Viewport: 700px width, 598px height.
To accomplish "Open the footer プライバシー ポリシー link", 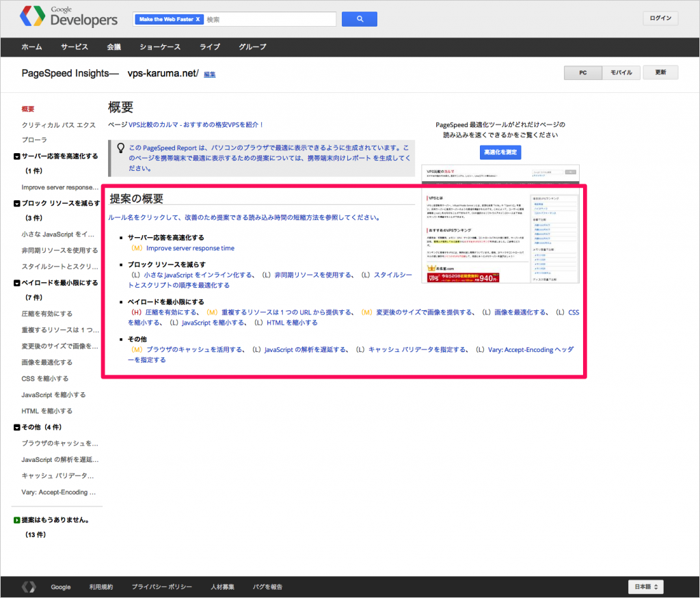I will pos(161,587).
